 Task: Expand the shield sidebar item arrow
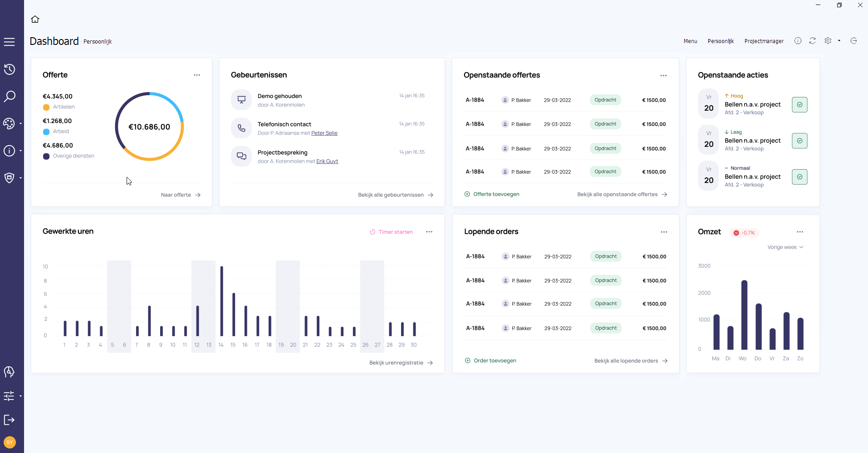coord(20,178)
